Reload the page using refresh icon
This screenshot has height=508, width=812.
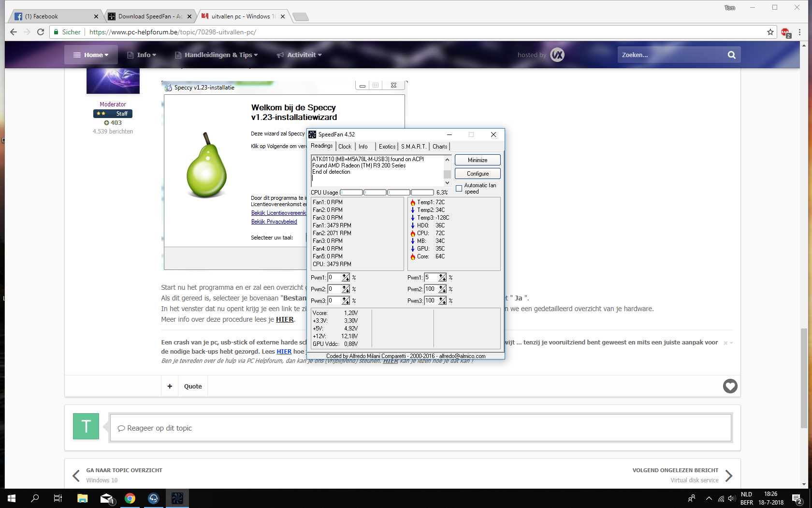pos(41,32)
